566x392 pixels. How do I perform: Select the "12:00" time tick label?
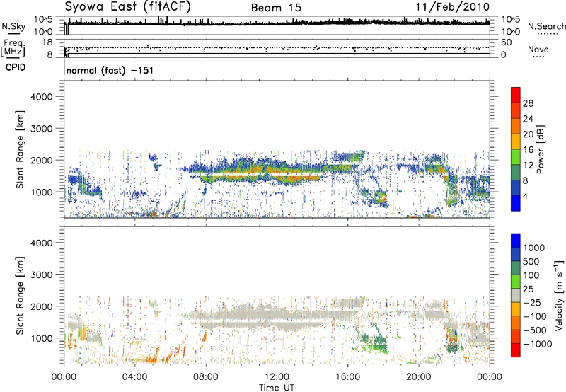tap(277, 377)
